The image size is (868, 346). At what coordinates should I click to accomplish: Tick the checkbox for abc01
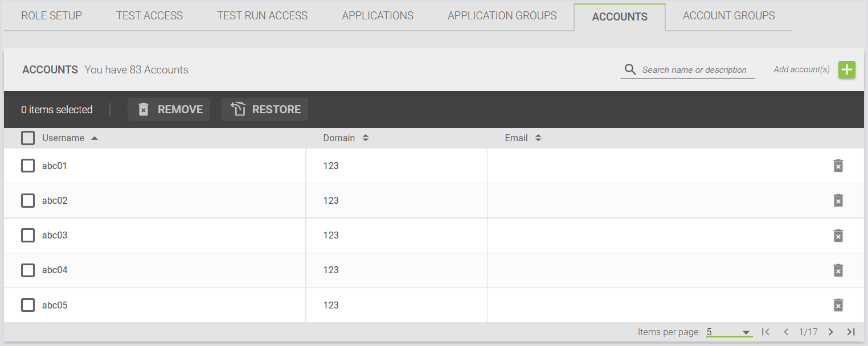28,166
